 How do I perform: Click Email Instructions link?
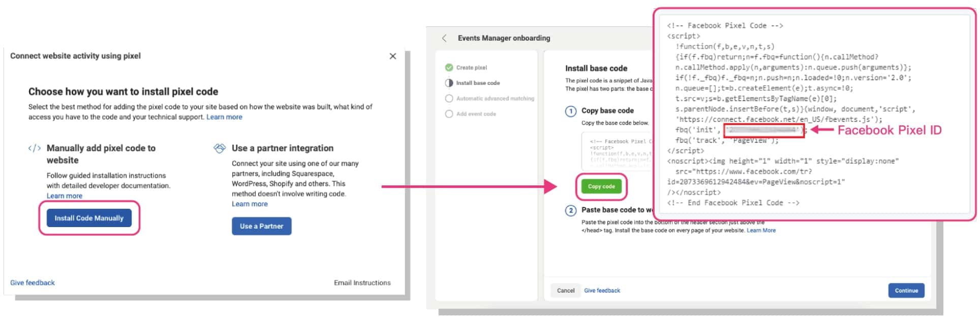pyautogui.click(x=362, y=282)
